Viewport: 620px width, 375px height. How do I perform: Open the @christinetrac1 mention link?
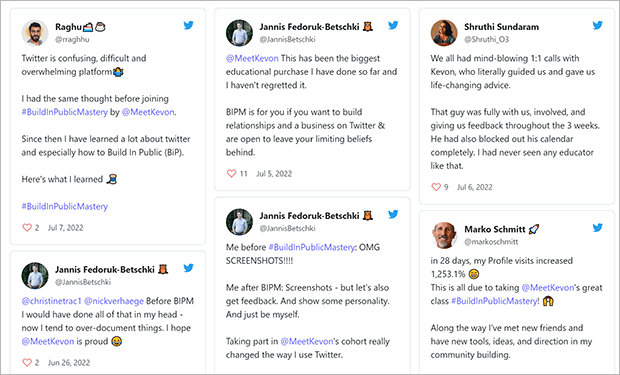(x=51, y=301)
